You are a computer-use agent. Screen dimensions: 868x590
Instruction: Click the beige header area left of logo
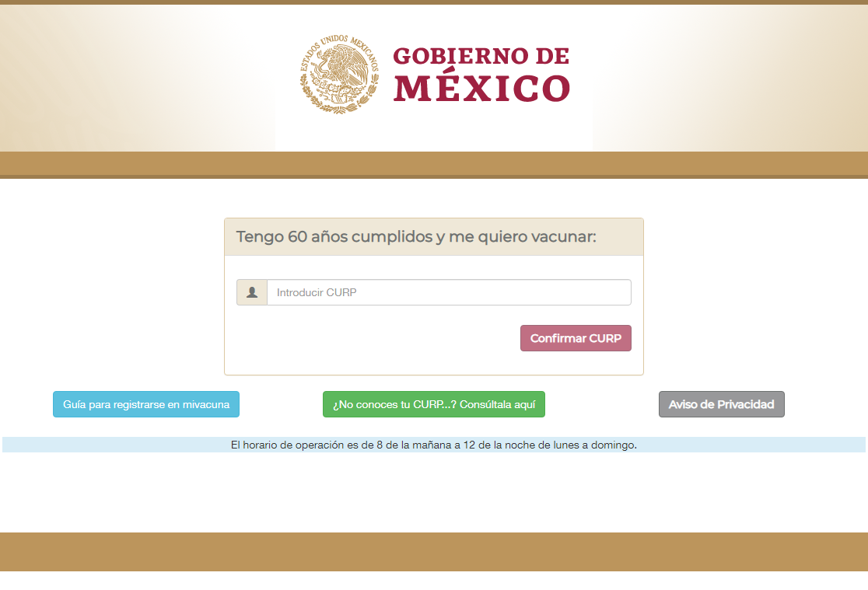[132, 78]
